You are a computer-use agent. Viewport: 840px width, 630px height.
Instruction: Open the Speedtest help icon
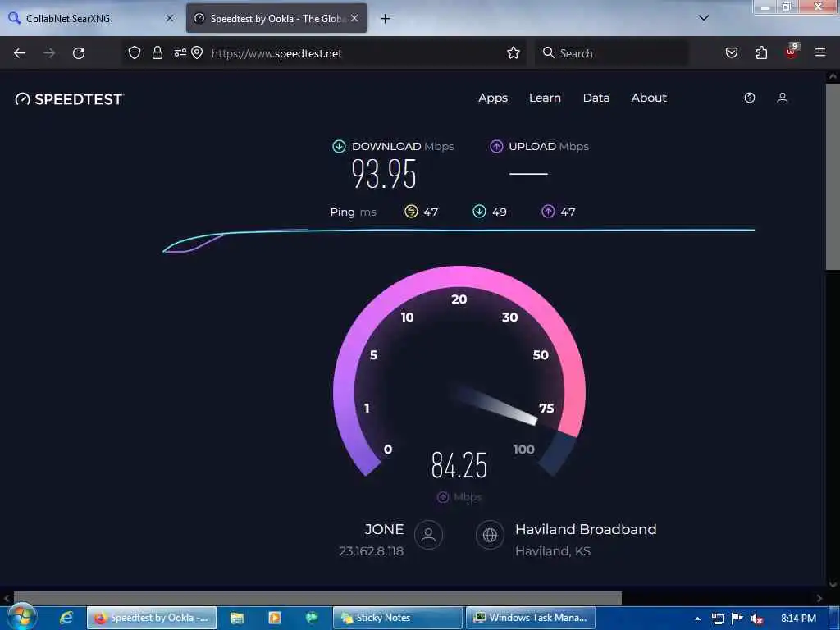[750, 98]
